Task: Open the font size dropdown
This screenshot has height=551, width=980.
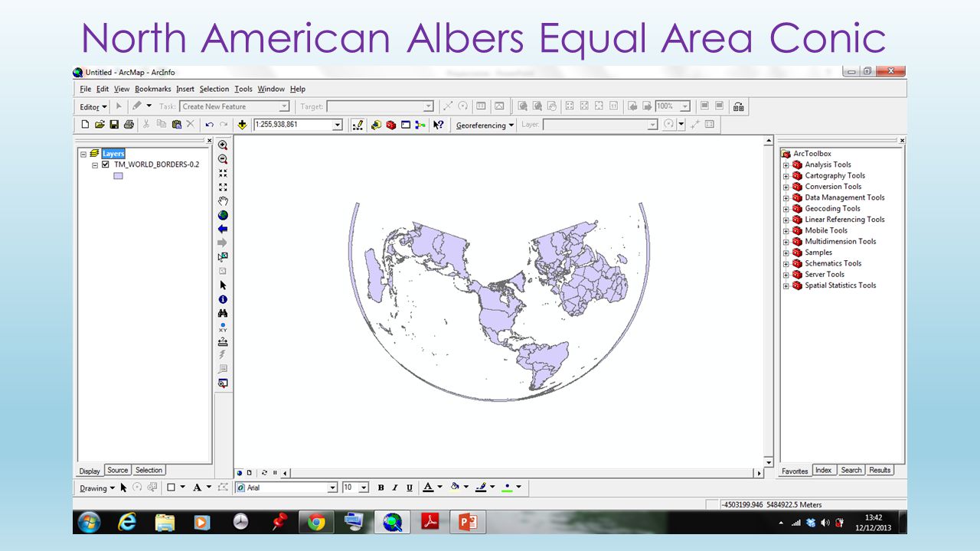Action: pyautogui.click(x=364, y=487)
